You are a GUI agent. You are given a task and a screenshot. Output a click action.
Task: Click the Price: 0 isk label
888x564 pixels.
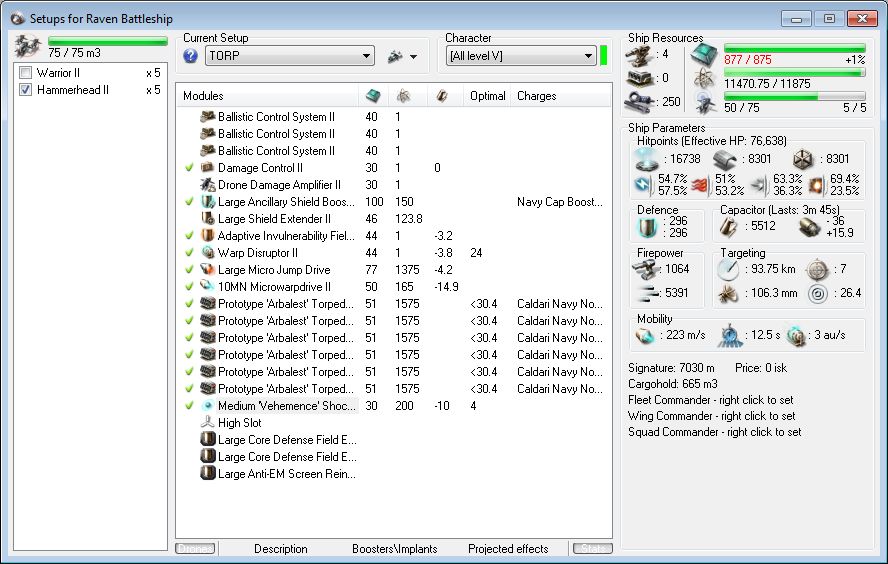click(x=761, y=368)
